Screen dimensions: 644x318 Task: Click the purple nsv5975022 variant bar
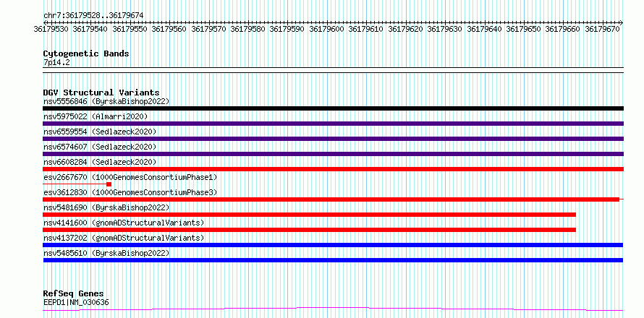pos(333,124)
